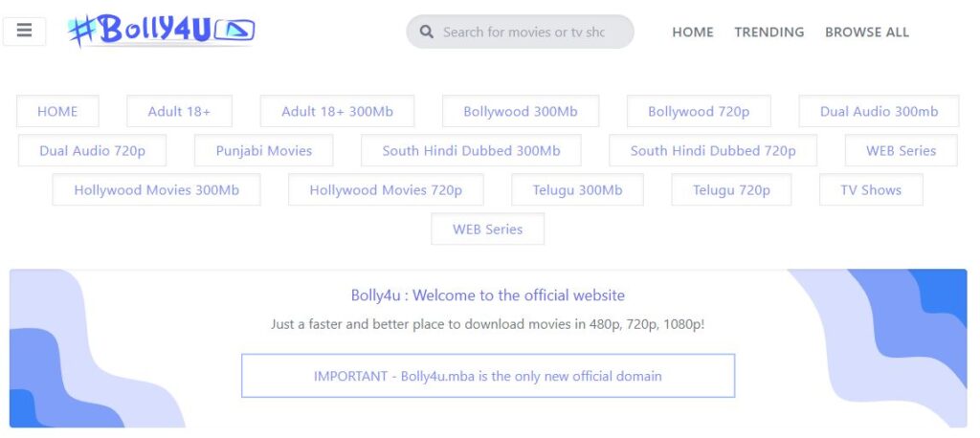Open the WEB Series button below Telugu 300Mb
The width and height of the screenshot is (980, 438).
487,230
